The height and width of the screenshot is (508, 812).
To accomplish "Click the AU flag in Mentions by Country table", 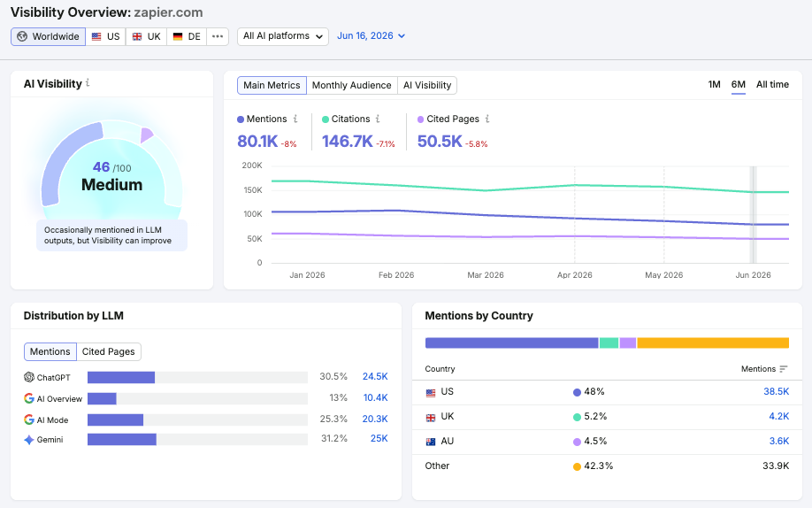I will [x=431, y=442].
